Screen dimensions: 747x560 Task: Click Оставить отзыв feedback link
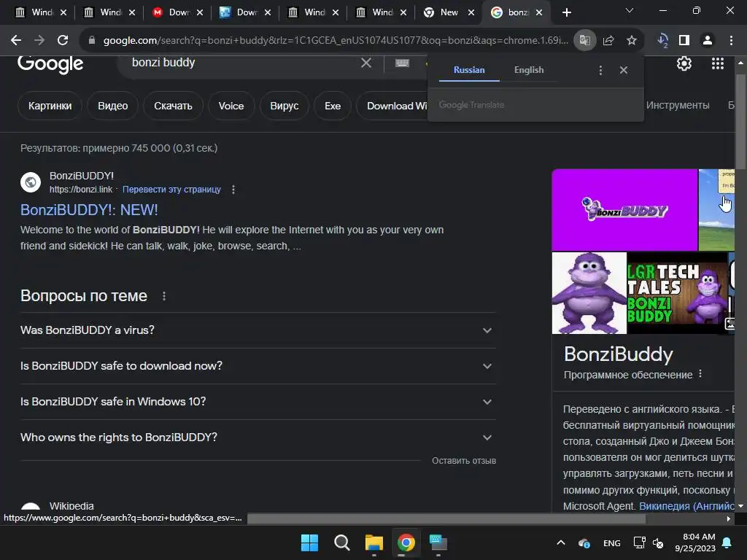464,461
